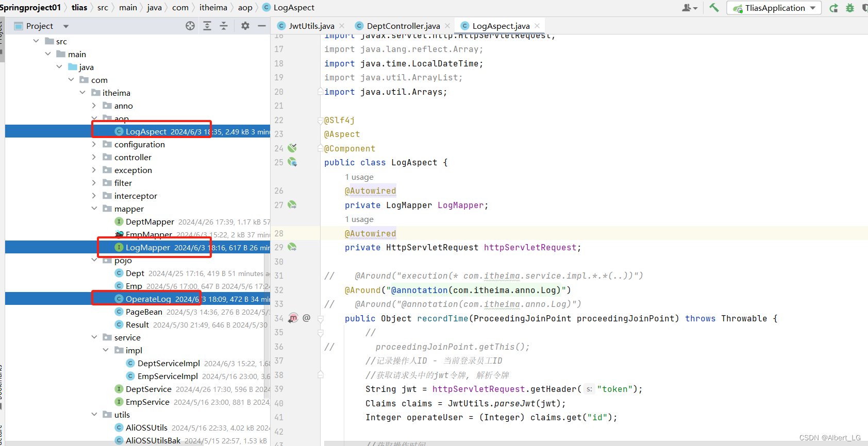This screenshot has width=868, height=446.
Task: Collapse the java folder node
Action: (59, 67)
